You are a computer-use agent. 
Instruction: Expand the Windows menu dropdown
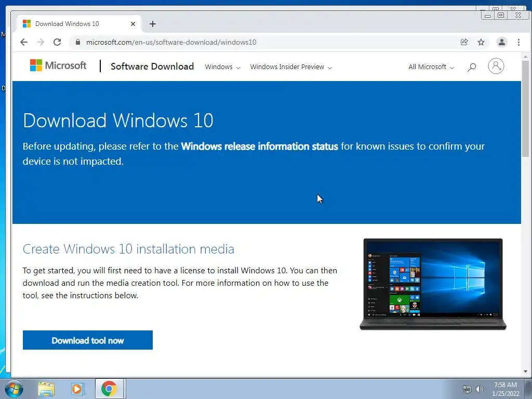pyautogui.click(x=222, y=67)
